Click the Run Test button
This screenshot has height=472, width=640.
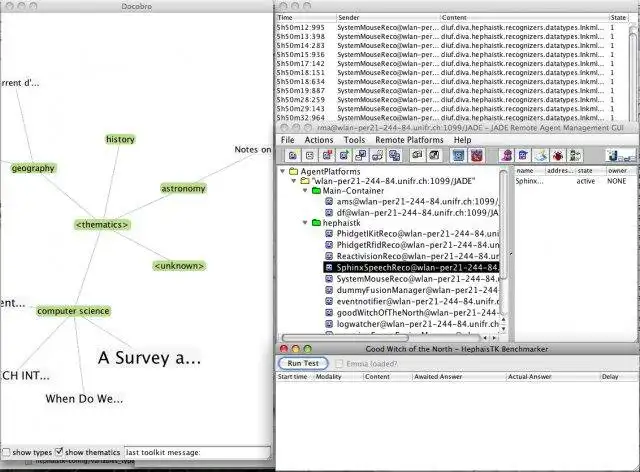[x=303, y=363]
